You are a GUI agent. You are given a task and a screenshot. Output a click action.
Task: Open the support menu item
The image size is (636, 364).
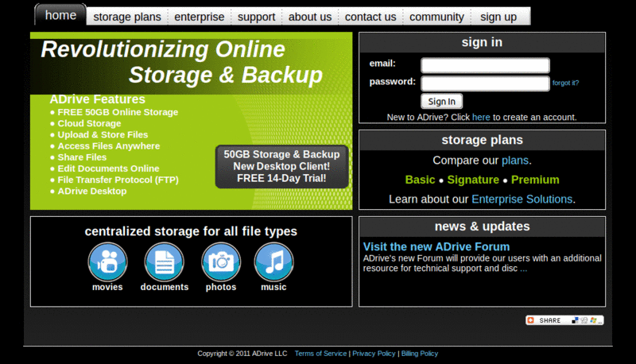tap(256, 17)
